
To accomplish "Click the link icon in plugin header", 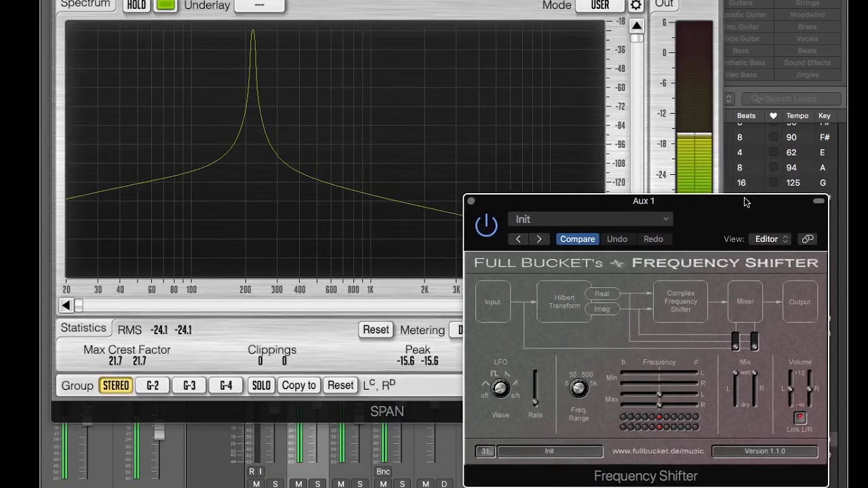I will coord(807,239).
